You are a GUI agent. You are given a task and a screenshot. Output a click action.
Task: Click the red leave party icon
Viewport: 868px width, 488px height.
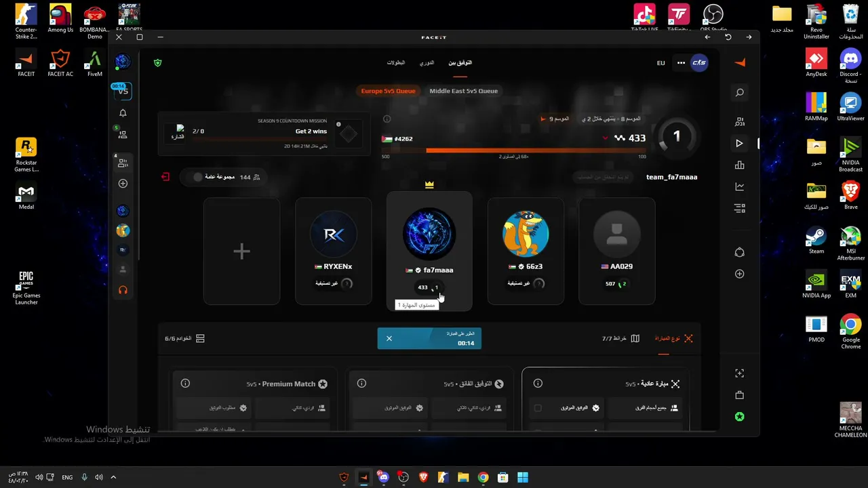(165, 177)
